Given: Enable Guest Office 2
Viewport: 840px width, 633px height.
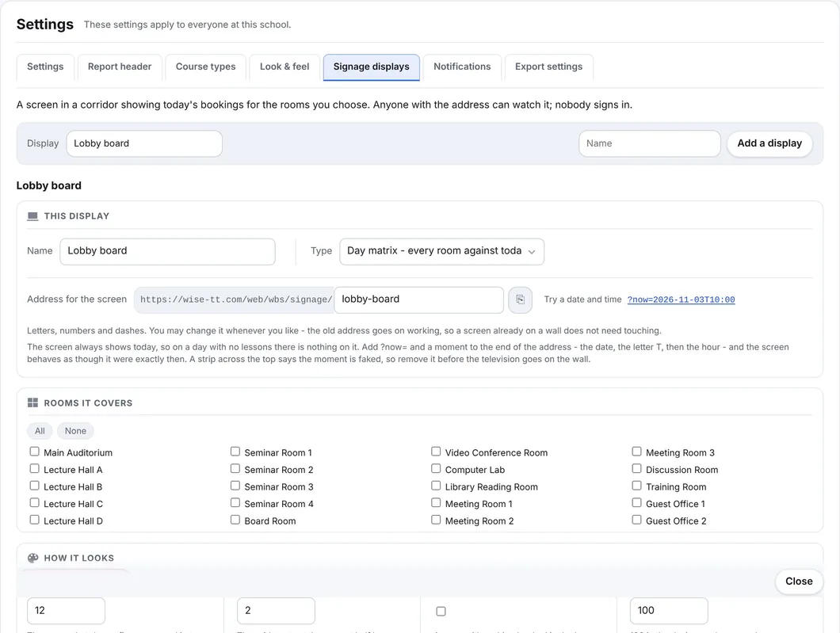Looking at the screenshot, I should pos(636,520).
